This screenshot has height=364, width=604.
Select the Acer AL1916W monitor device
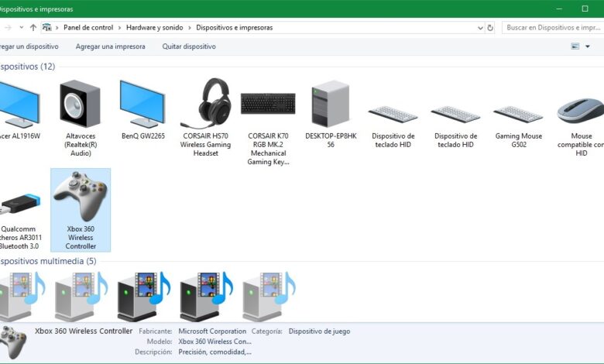click(19, 110)
